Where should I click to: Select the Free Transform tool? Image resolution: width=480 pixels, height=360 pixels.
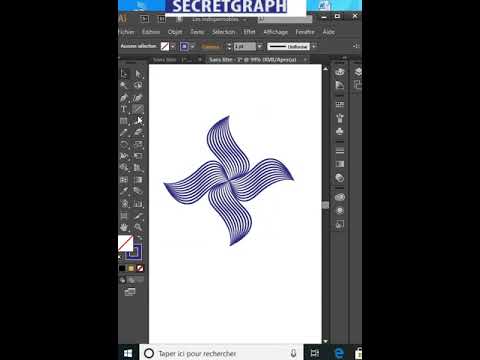click(138, 156)
